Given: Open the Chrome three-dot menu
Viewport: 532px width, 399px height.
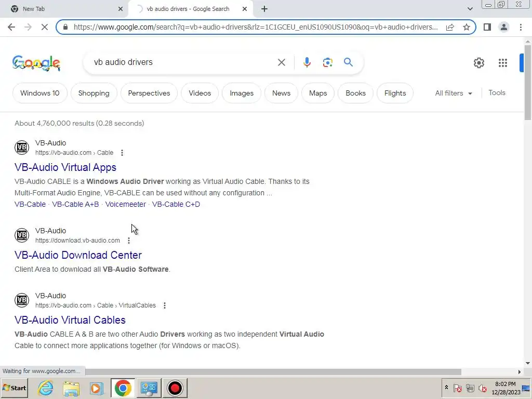Looking at the screenshot, I should tap(521, 27).
